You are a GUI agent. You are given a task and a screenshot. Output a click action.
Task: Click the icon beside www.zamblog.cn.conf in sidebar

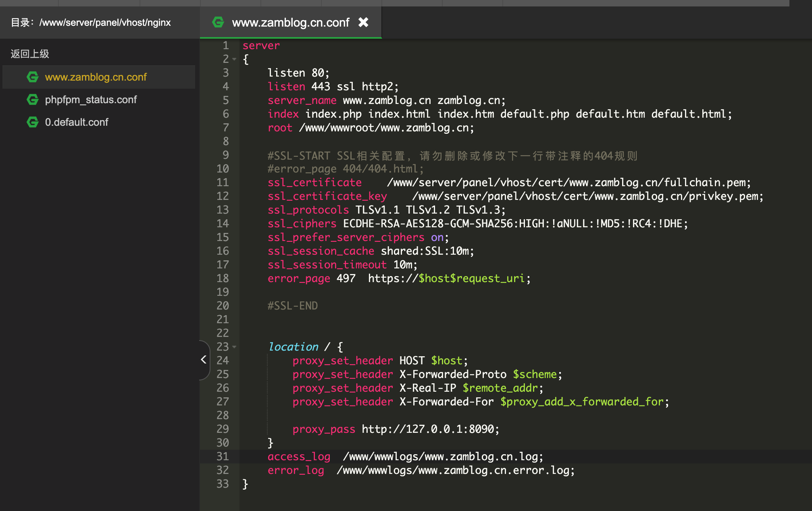(33, 77)
